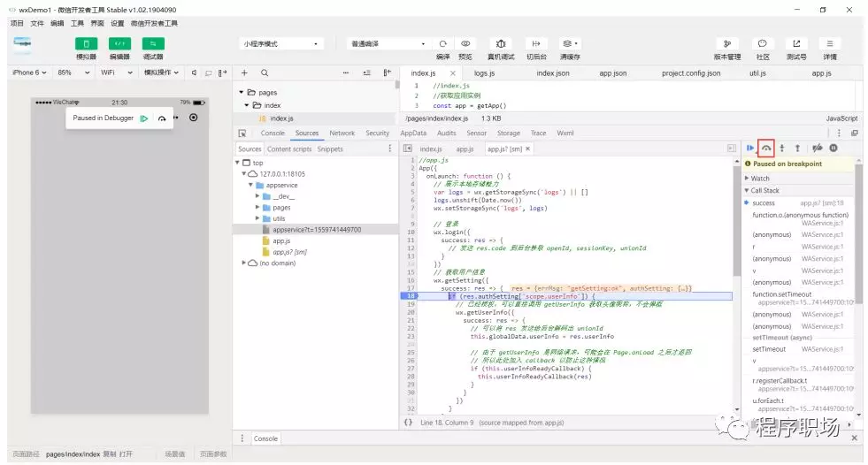Switch to Content scripts navigator tab
This screenshot has height=465, width=868.
[x=289, y=149]
